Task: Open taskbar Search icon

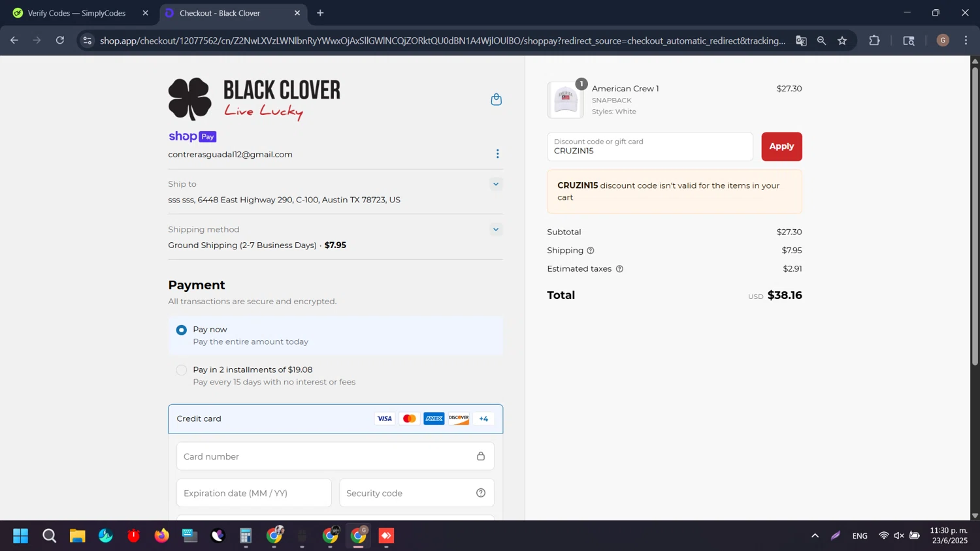Action: (x=49, y=536)
